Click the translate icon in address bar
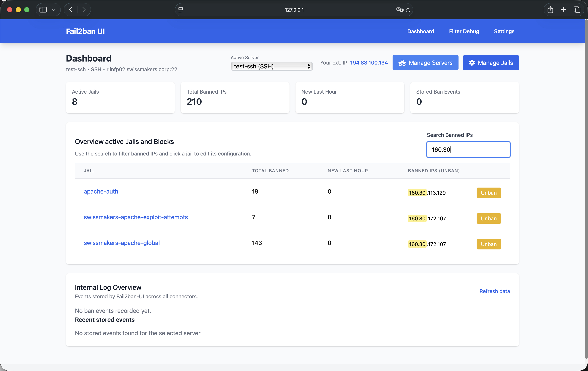The width and height of the screenshot is (588, 371). point(399,10)
